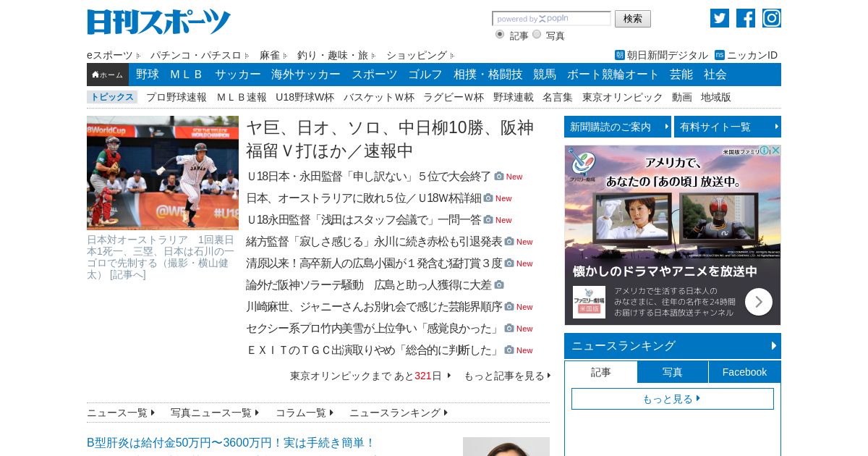Viewport: 868px width, 456px height.
Task: Open コラム一覧 arrow link
Action: (x=305, y=413)
